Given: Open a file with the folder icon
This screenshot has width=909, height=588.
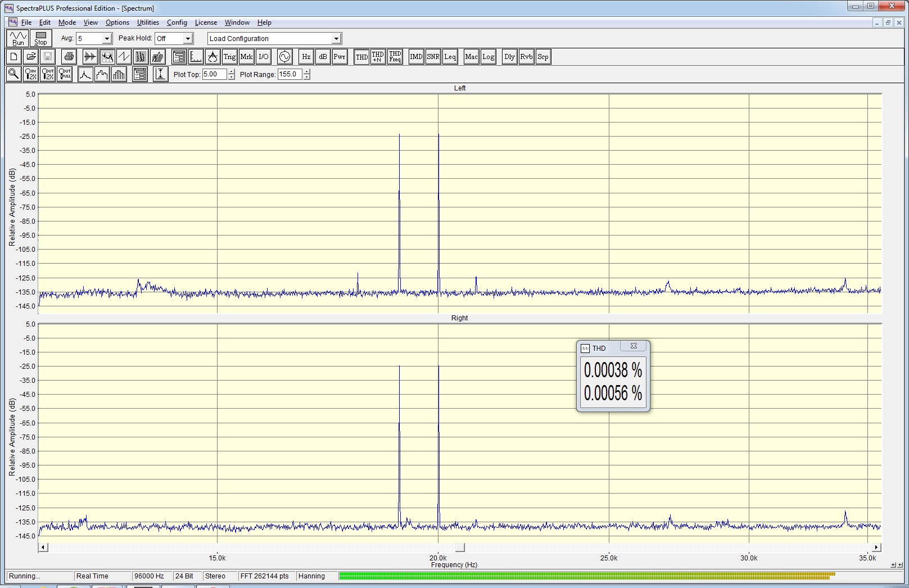Looking at the screenshot, I should coord(31,57).
